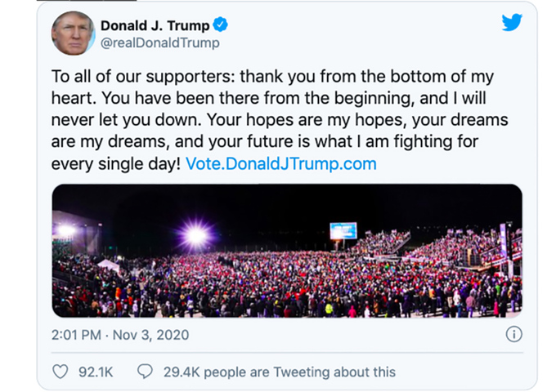Click the reply speech bubble icon
The height and width of the screenshot is (392, 556).
(145, 372)
